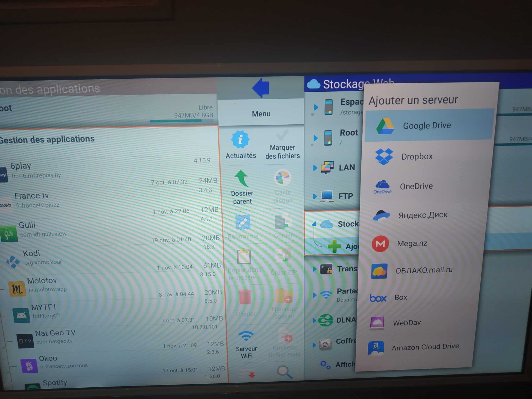Click Marquer des fichiers checkmark

pyautogui.click(x=282, y=135)
